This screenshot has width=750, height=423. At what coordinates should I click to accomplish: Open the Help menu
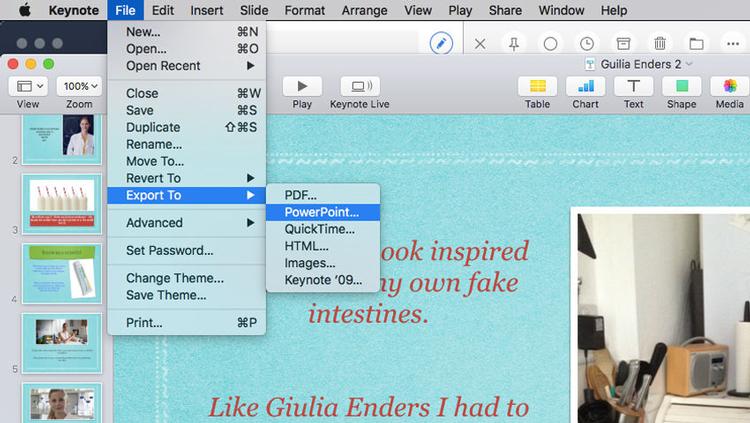click(x=614, y=10)
